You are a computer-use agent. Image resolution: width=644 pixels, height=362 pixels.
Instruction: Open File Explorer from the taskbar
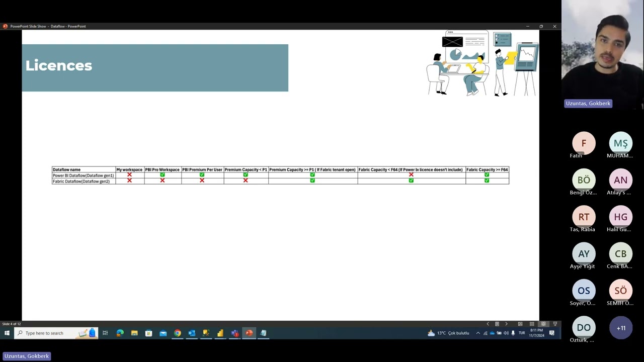tap(134, 333)
